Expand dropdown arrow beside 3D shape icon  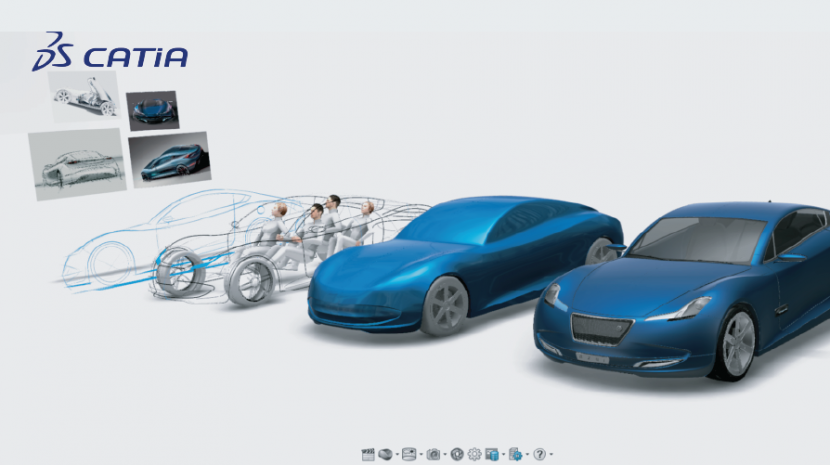point(397,454)
